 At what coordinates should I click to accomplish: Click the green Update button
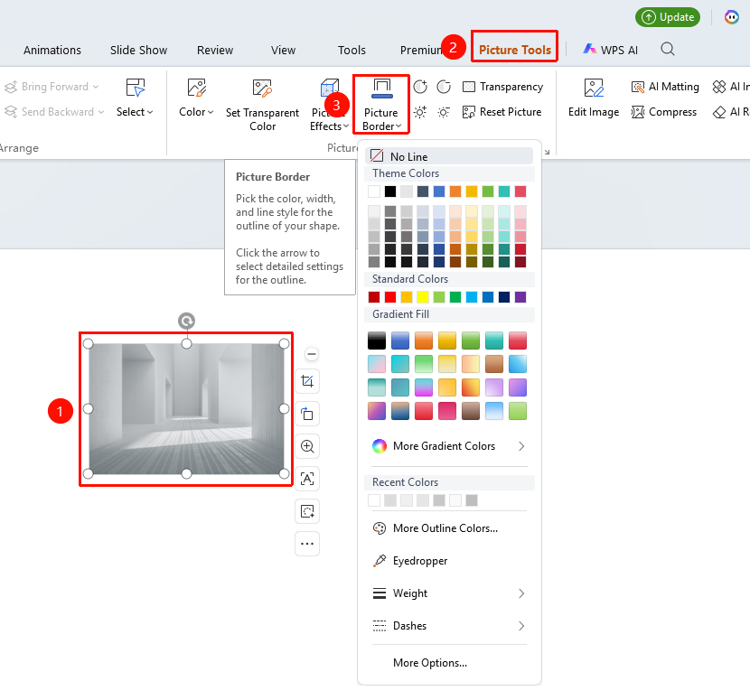click(x=668, y=17)
